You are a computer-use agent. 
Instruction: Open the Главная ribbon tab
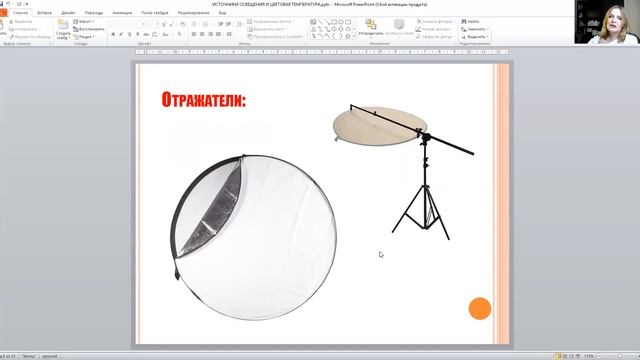[x=20, y=13]
